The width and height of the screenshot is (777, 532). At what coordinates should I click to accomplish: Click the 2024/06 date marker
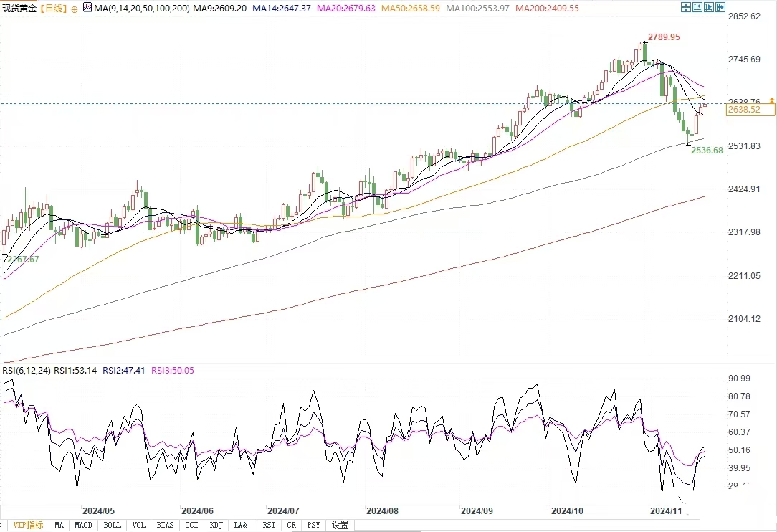click(x=197, y=510)
